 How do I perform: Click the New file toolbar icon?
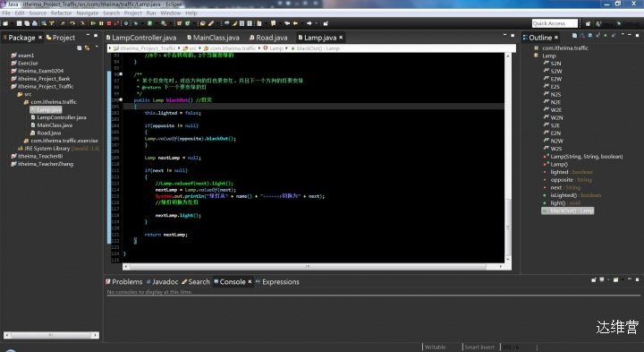pos(5,23)
